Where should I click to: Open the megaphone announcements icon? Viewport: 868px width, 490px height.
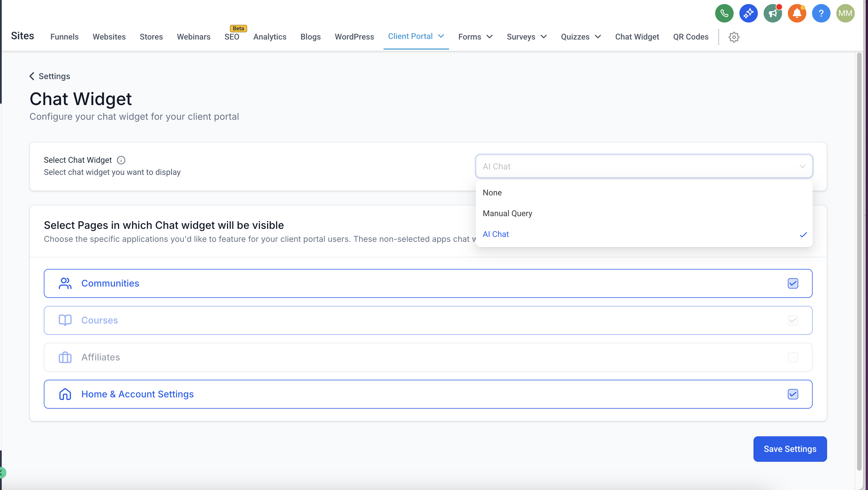point(773,14)
